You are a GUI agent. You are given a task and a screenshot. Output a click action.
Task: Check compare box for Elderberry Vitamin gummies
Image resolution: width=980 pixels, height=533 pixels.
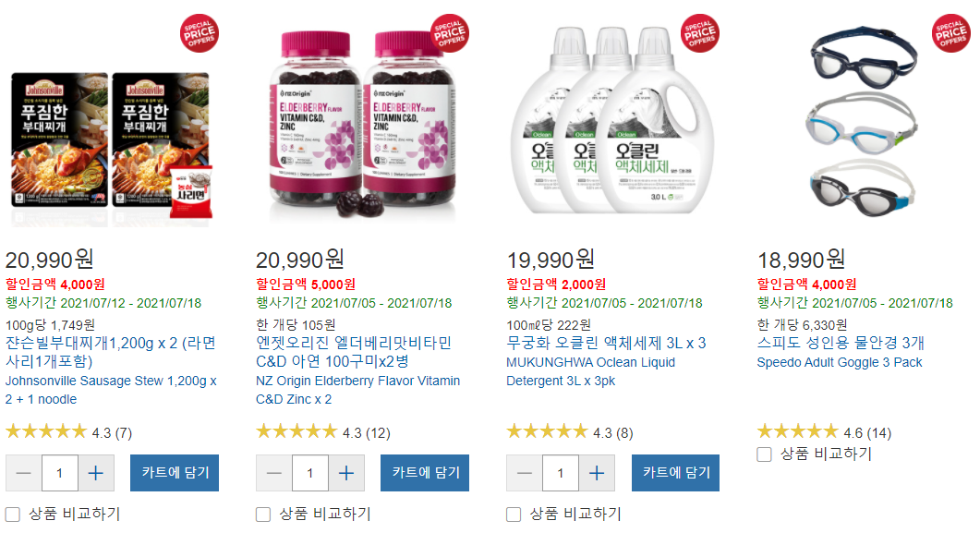click(x=263, y=515)
